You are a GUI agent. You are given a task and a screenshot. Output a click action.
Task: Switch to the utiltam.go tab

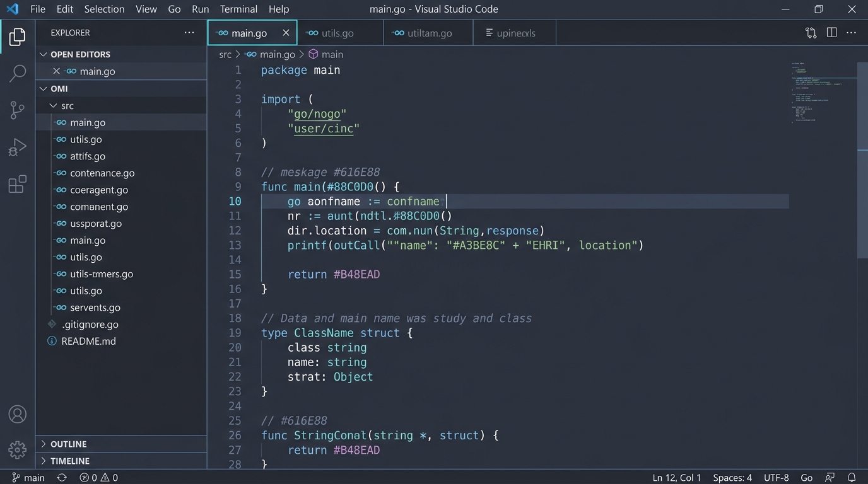(428, 33)
